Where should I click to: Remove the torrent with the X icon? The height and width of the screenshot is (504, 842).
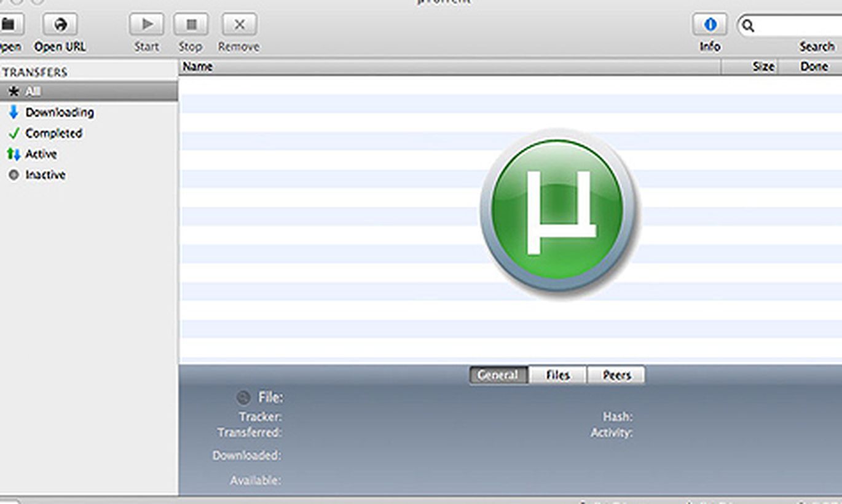[239, 25]
